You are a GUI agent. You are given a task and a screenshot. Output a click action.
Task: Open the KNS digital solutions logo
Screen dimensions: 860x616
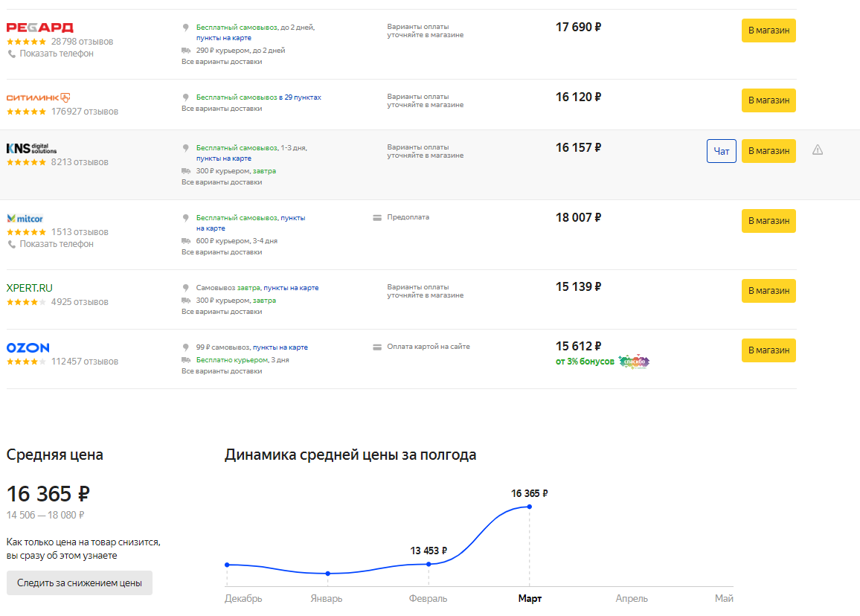(x=31, y=148)
